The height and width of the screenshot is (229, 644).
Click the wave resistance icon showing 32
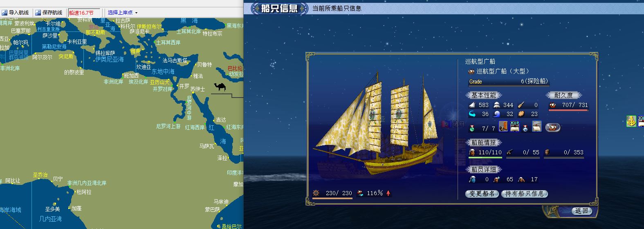(497, 114)
